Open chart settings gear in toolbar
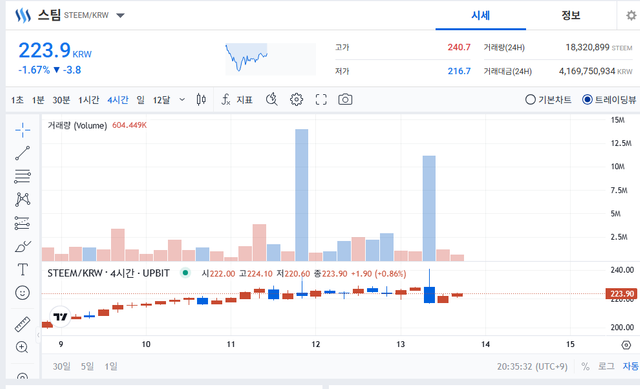Image resolution: width=640 pixels, height=389 pixels. pyautogui.click(x=296, y=100)
